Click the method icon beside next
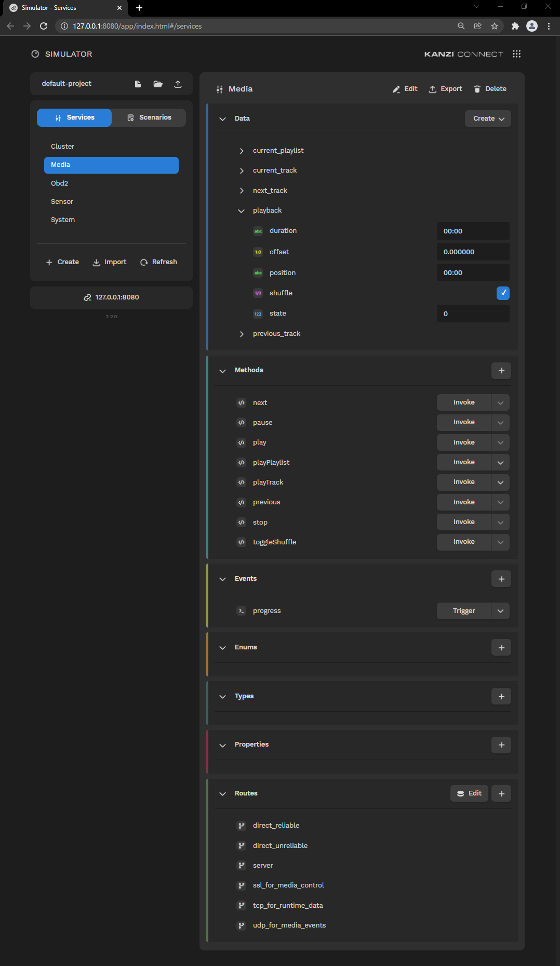560x966 pixels. tap(241, 403)
